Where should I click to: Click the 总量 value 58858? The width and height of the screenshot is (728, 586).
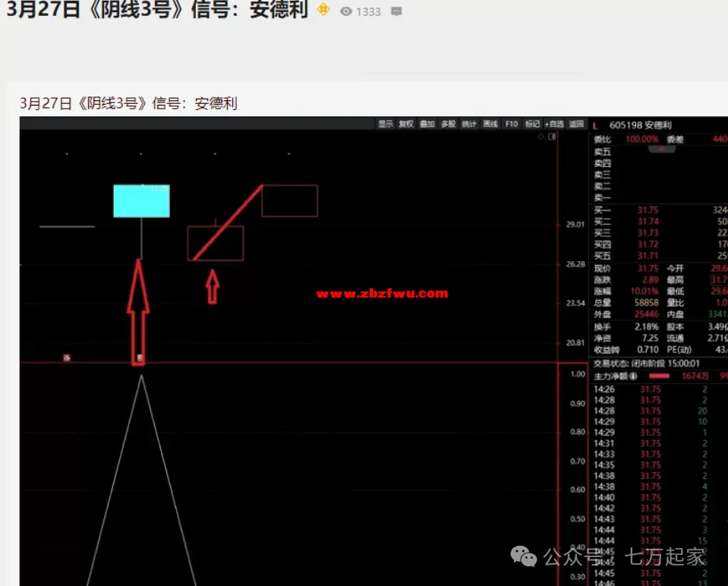pos(646,303)
